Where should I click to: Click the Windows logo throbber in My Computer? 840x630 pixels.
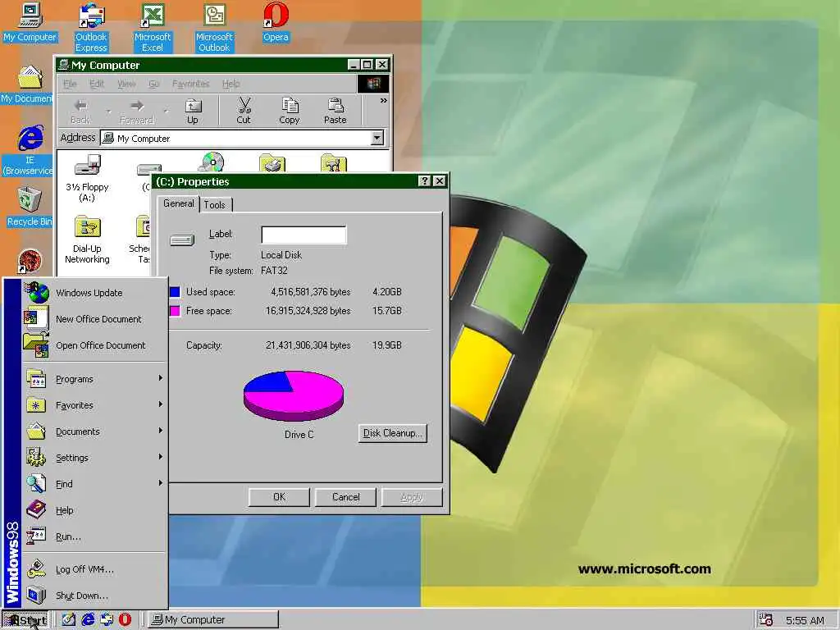coord(373,84)
